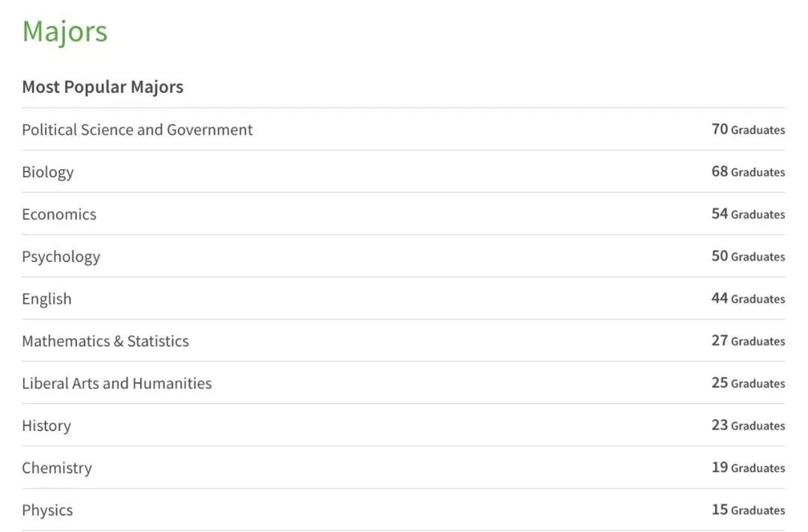The height and width of the screenshot is (532, 808).
Task: Click the 15 Graduates count
Action: coord(747,510)
